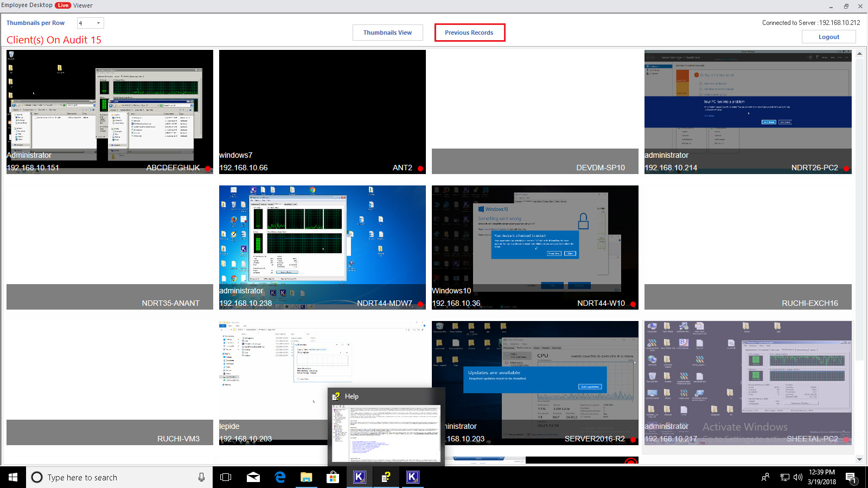Open File Explorer from the taskbar
868x488 pixels.
(x=307, y=477)
